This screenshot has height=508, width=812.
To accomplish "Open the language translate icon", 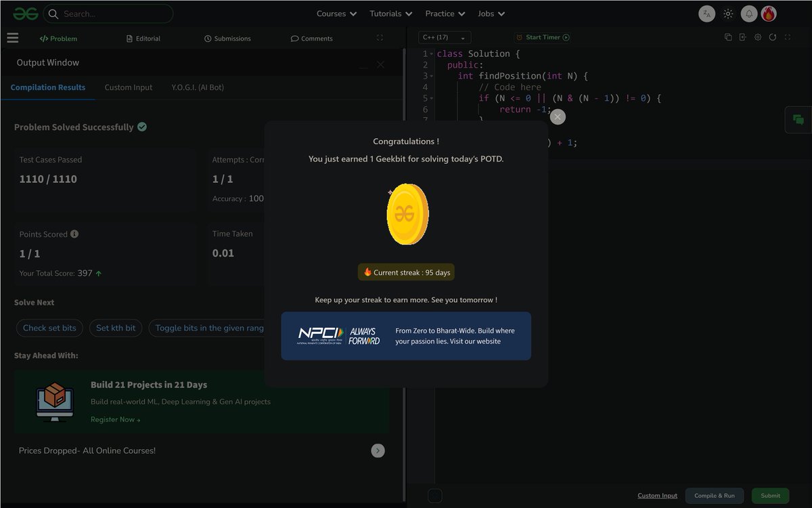I will (x=706, y=14).
